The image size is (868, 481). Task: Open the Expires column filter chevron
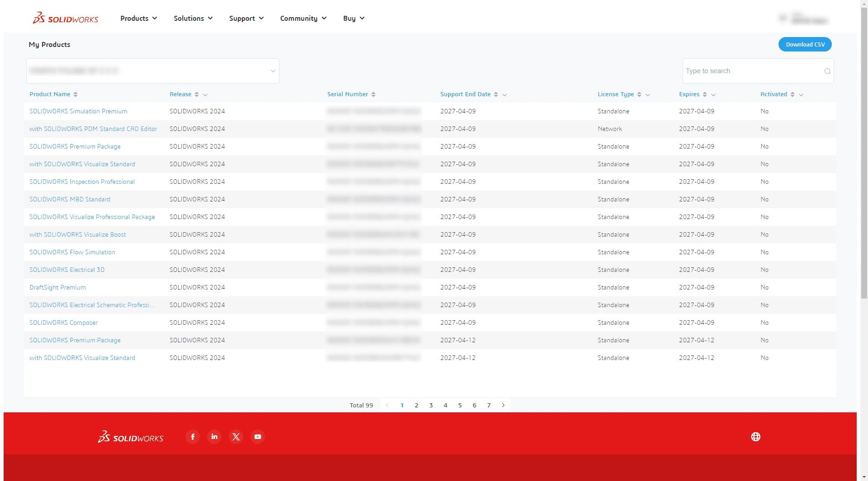tap(713, 95)
